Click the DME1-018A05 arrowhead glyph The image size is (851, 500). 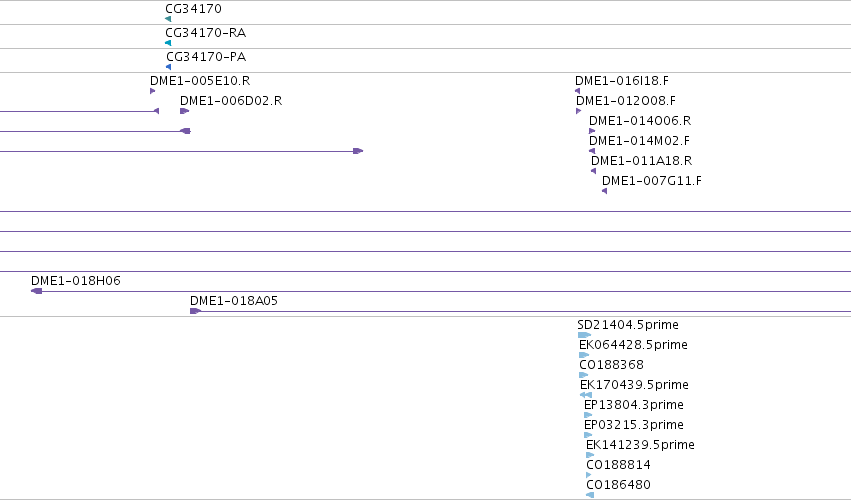pyautogui.click(x=195, y=311)
